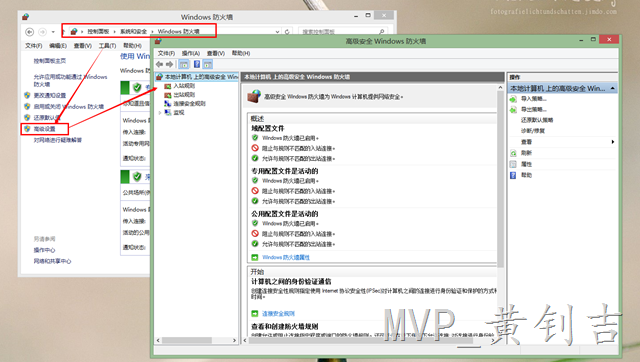Click firewall globe icon in overview header
Screen dimensions: 640x362
254,97
